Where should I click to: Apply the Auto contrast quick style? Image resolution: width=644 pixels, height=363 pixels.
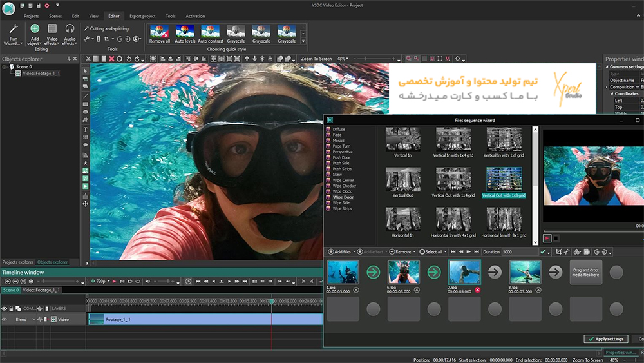click(x=211, y=34)
